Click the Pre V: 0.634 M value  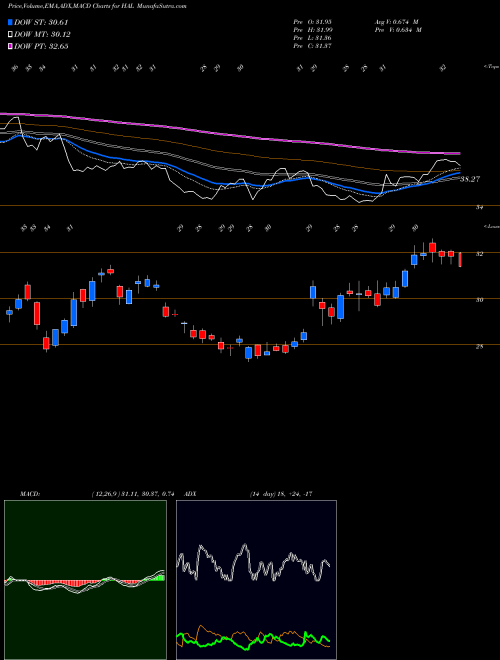(397, 29)
